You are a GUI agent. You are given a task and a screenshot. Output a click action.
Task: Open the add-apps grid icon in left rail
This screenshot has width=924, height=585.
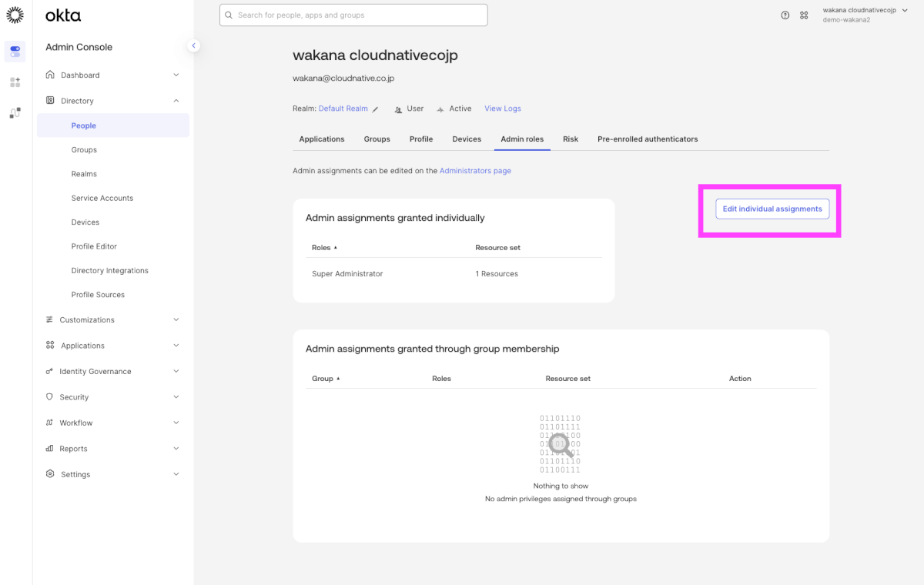tap(15, 82)
